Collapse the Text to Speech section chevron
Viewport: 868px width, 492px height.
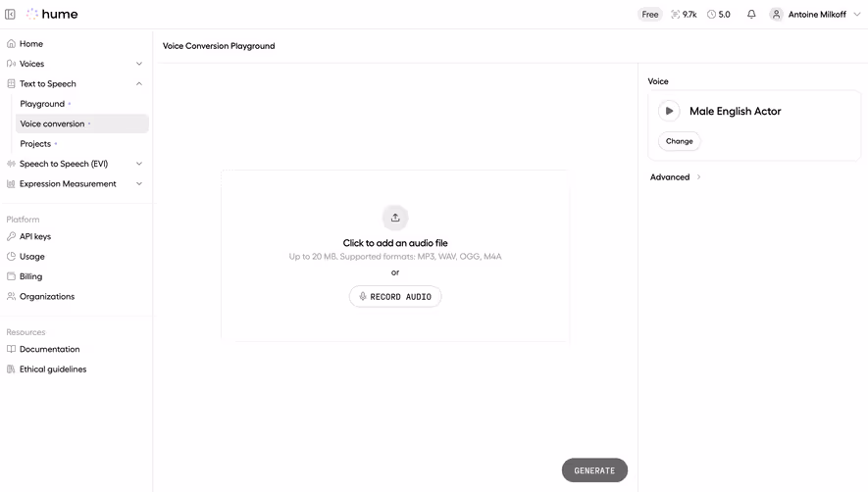point(139,83)
